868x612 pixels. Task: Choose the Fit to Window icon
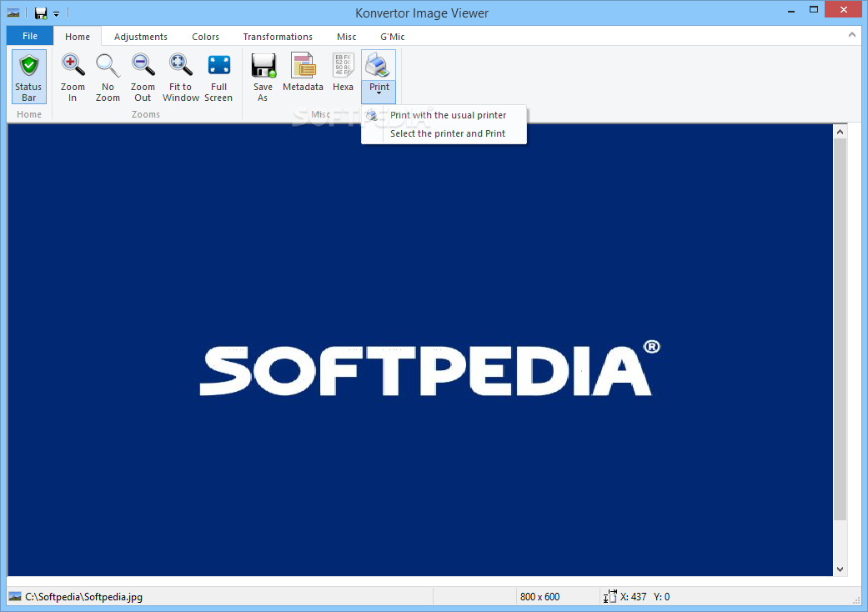(x=180, y=65)
